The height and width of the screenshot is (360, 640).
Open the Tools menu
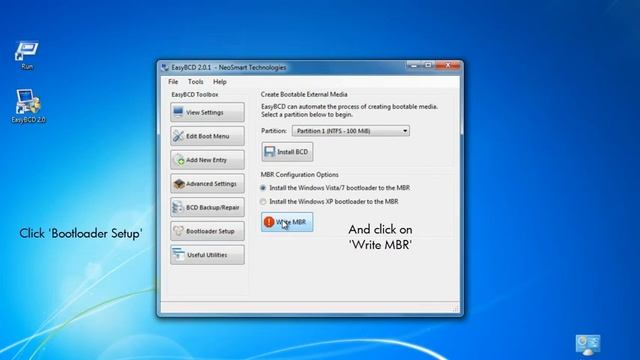196,82
